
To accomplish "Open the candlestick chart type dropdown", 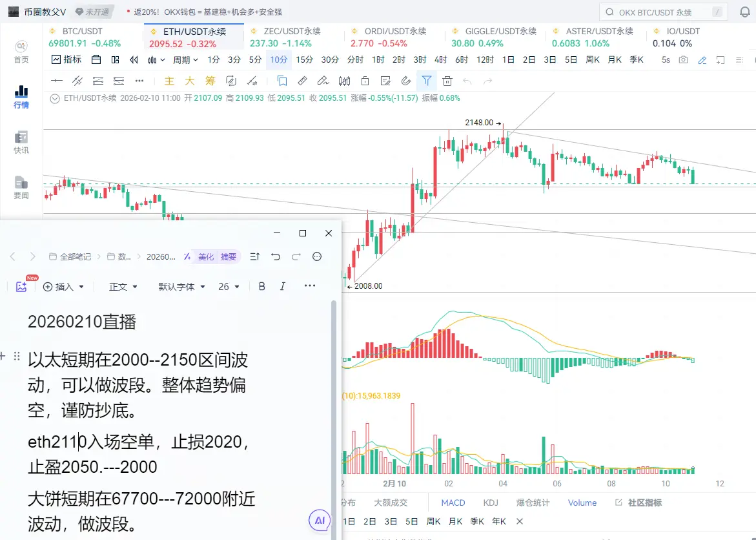I will pyautogui.click(x=156, y=60).
